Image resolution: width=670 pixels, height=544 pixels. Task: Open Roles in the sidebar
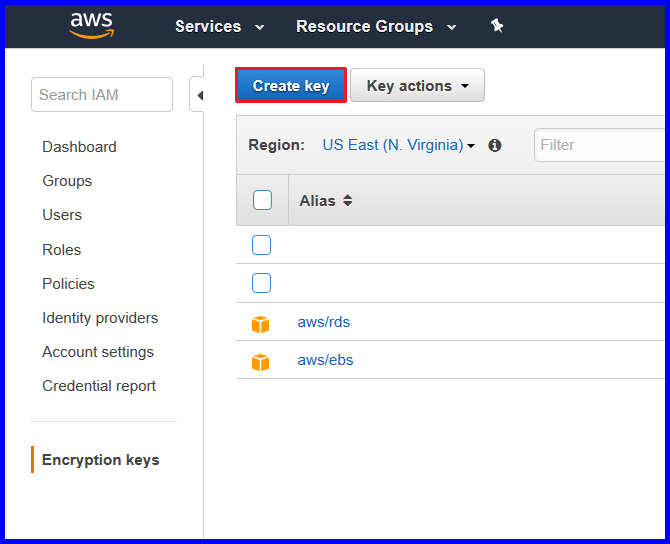[62, 250]
